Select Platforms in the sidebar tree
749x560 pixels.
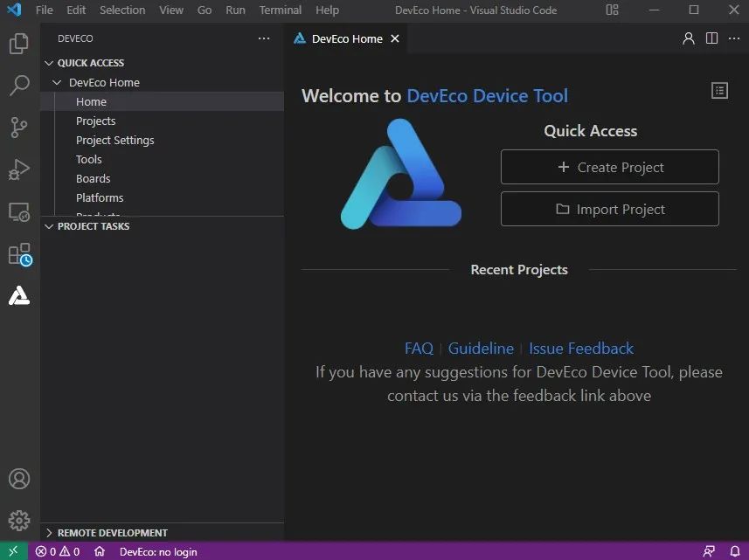pos(162,197)
